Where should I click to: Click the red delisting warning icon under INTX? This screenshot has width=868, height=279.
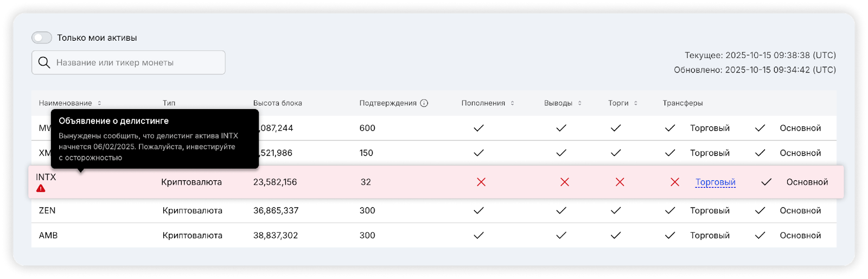pos(41,188)
